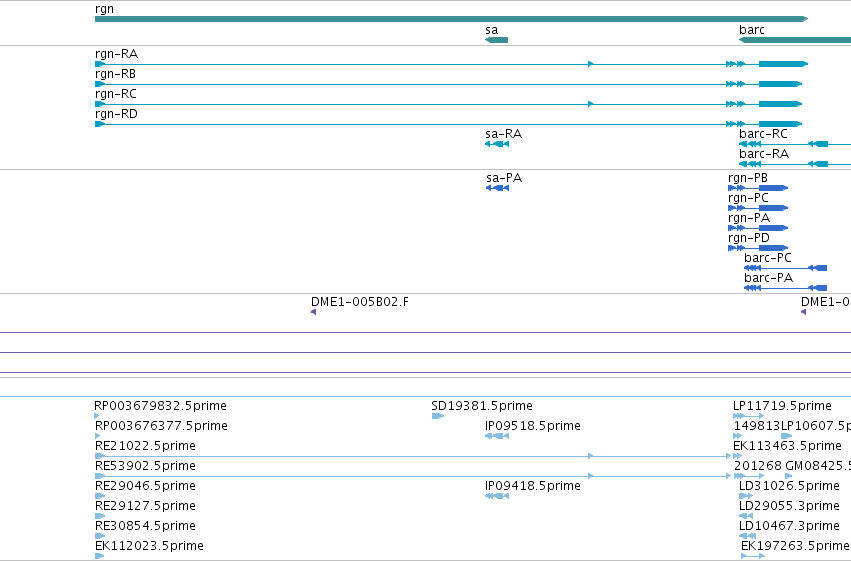The height and width of the screenshot is (561, 851).
Task: Select the rgn-RB transcript label
Action: point(115,74)
